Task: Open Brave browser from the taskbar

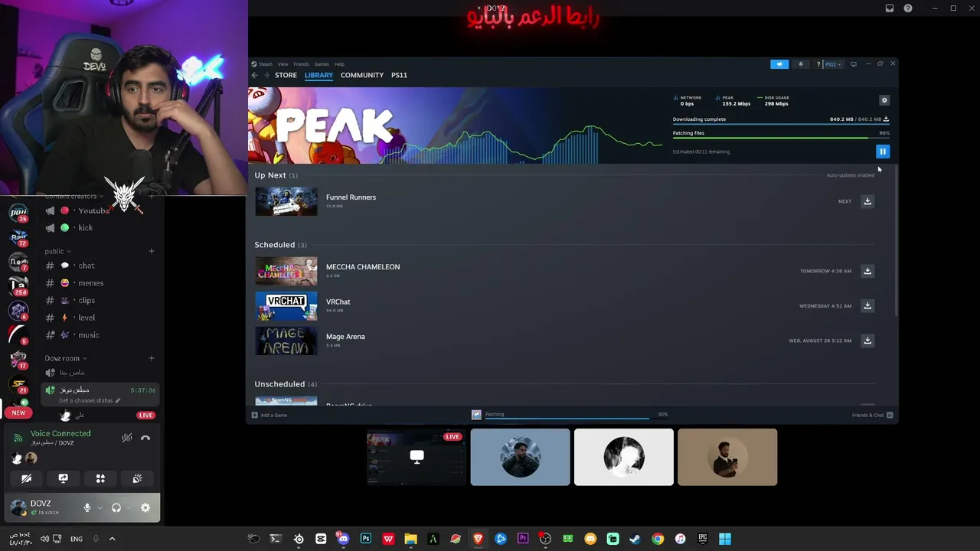Action: (479, 539)
